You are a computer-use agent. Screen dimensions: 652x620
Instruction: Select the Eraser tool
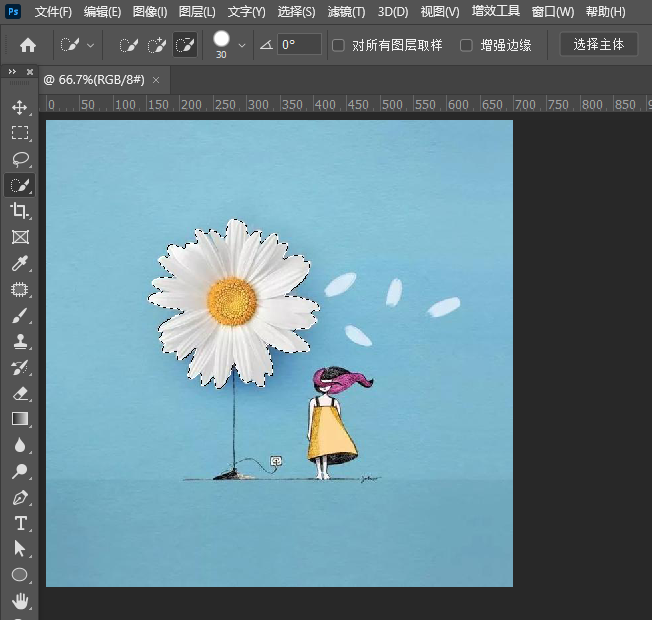click(19, 393)
